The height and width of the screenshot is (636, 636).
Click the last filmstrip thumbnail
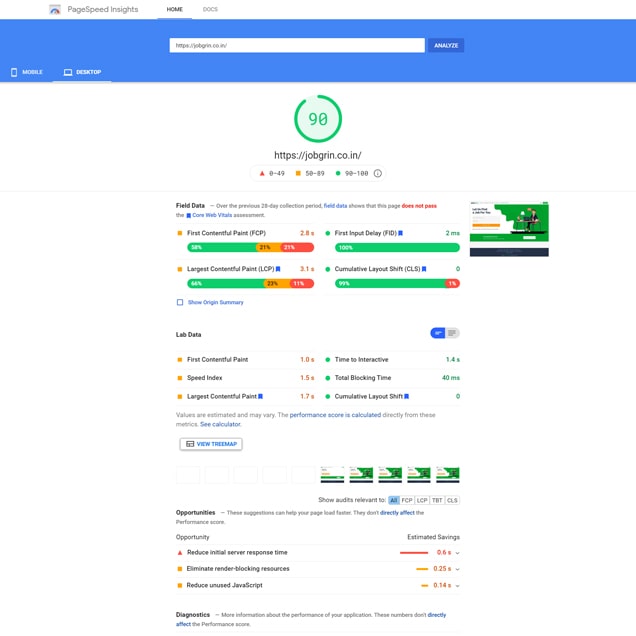pyautogui.click(x=448, y=475)
